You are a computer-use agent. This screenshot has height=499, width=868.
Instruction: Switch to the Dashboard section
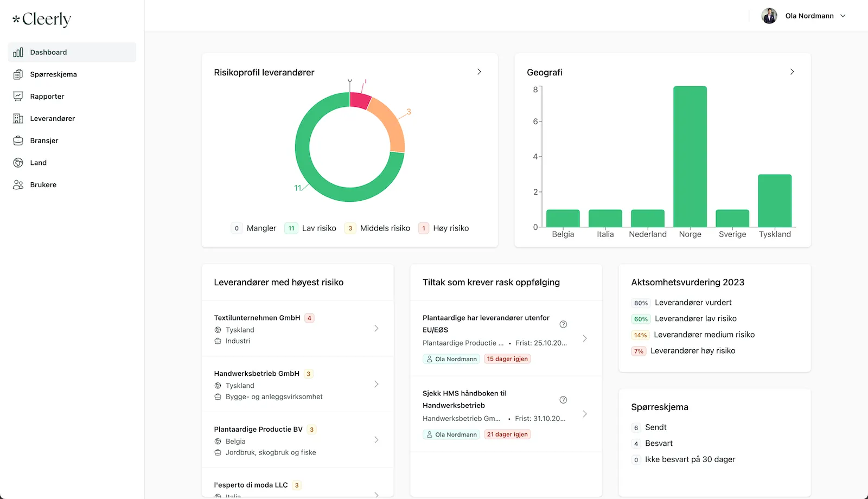click(x=48, y=52)
